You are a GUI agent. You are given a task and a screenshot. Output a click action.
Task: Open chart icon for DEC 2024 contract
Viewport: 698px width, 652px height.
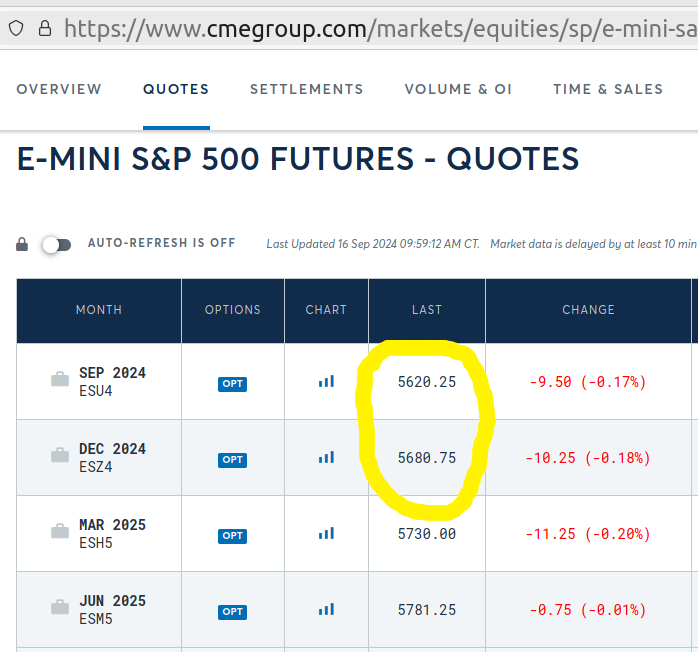click(x=326, y=457)
